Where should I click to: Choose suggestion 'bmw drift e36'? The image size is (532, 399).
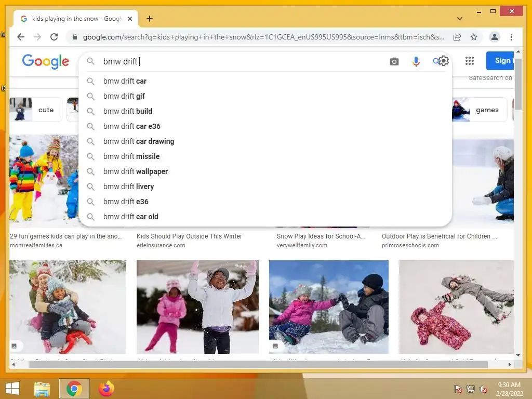[265, 202]
